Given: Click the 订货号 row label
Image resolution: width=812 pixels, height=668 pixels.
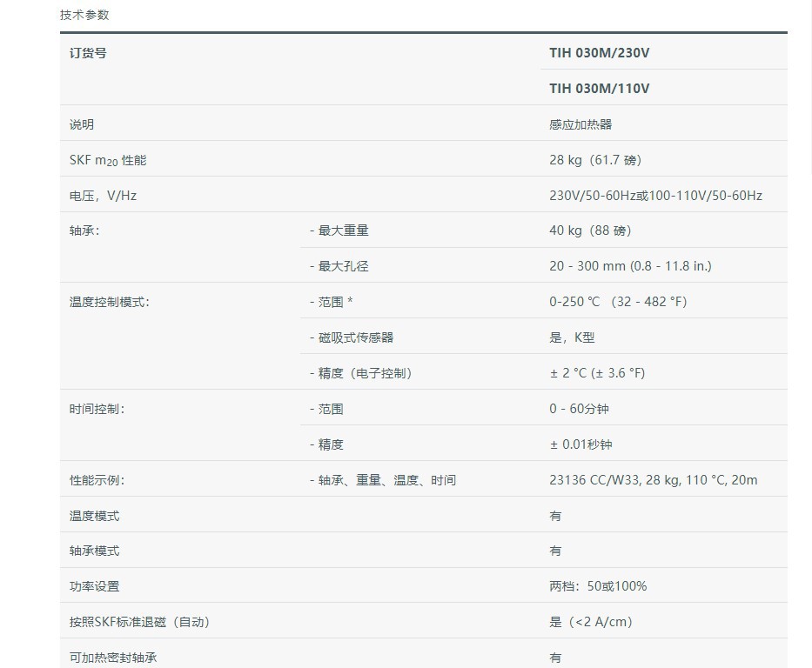Looking at the screenshot, I should (88, 53).
